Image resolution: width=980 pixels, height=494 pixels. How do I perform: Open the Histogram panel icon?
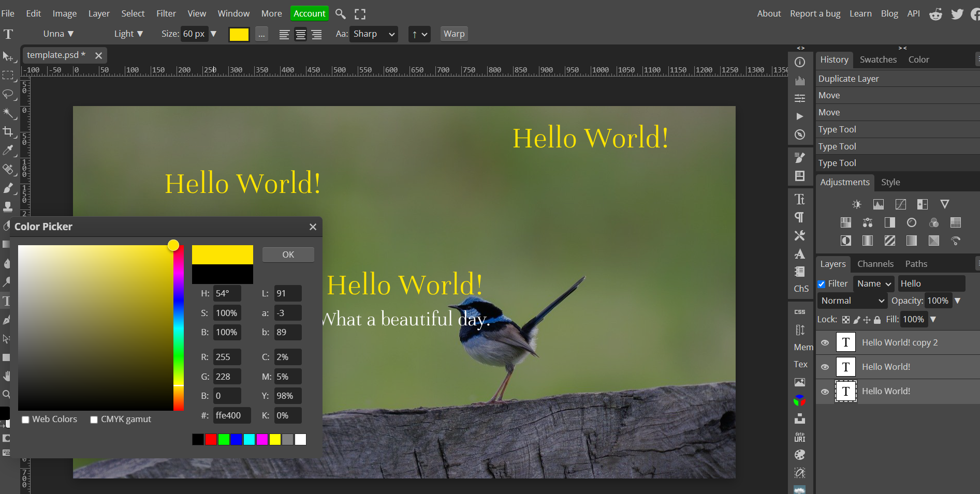[x=800, y=80]
